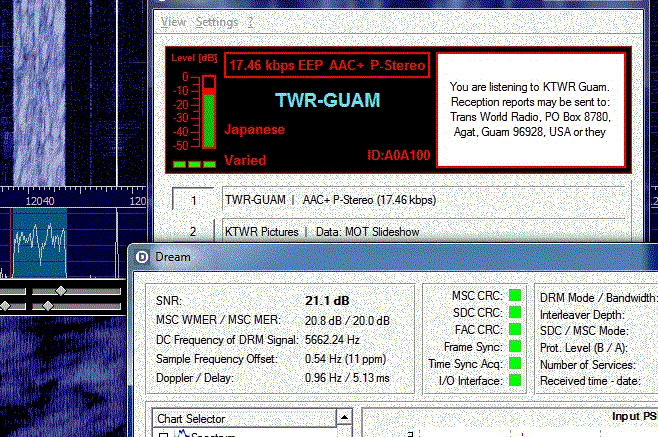Click the Varied program type label
Viewport: 658px width, 437px height.
point(245,160)
